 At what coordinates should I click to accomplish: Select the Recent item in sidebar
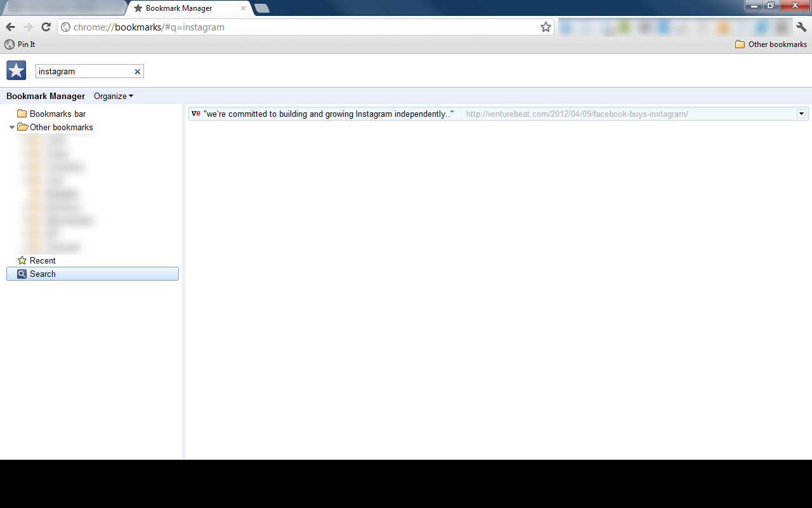click(x=37, y=260)
